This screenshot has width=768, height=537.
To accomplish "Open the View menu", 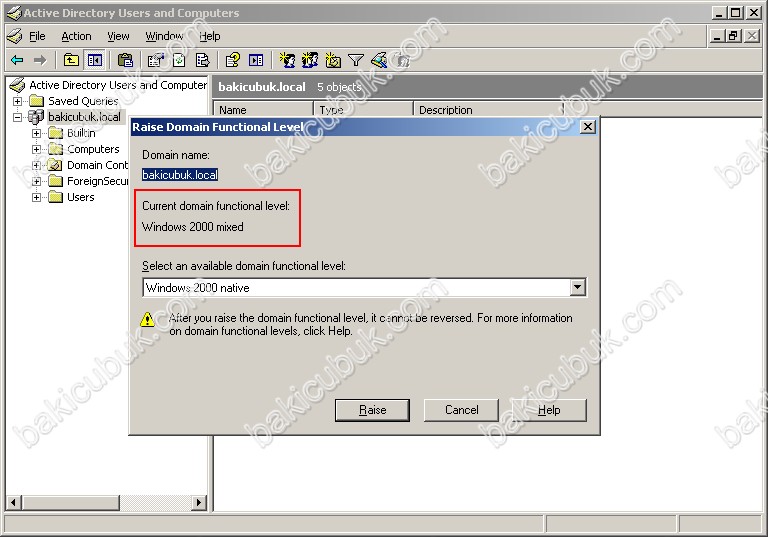I will click(118, 36).
